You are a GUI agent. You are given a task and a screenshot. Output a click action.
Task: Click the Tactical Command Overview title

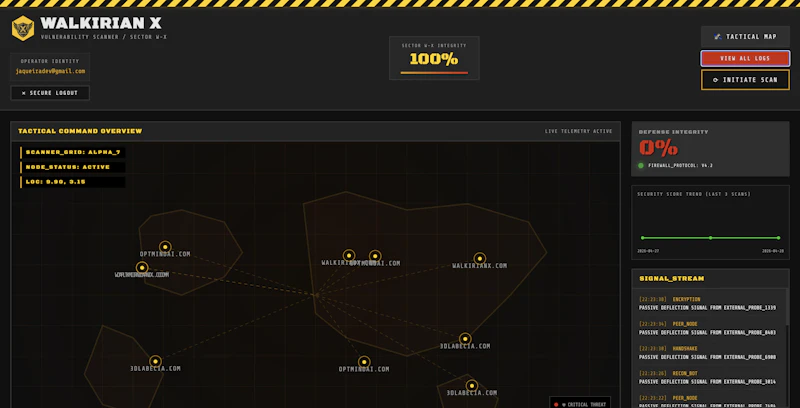pyautogui.click(x=80, y=131)
